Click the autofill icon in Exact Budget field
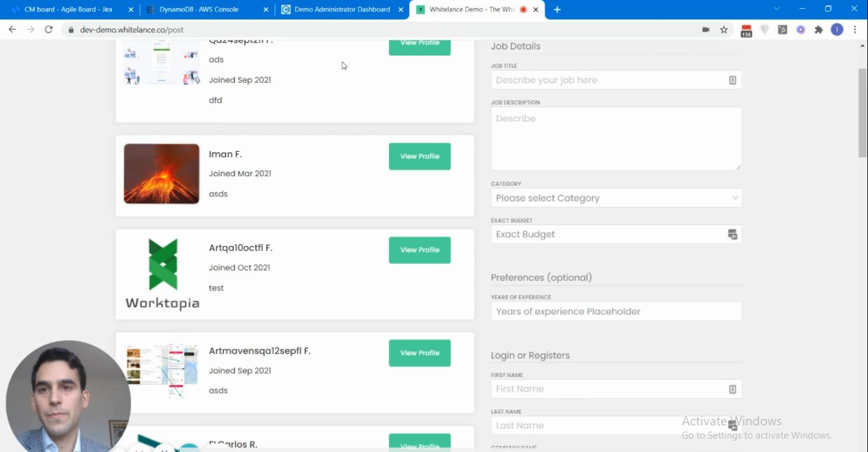Viewport: 868px width, 452px height. click(733, 235)
